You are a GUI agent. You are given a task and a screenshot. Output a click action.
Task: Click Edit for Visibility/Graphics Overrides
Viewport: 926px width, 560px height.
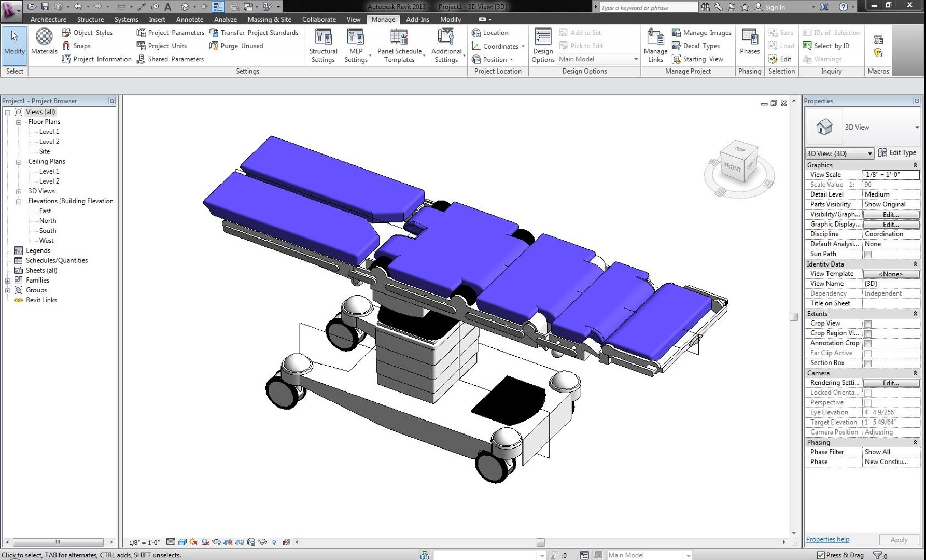tap(891, 215)
